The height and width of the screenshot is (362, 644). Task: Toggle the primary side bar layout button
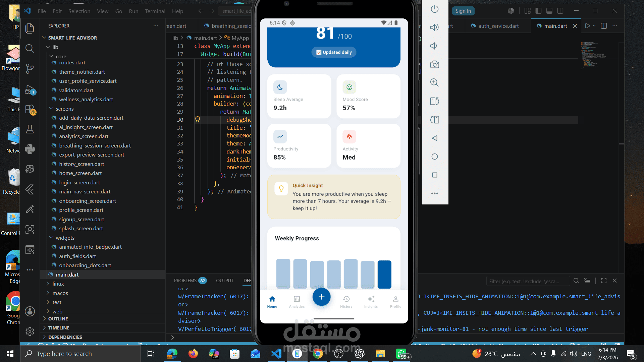pos(538,11)
